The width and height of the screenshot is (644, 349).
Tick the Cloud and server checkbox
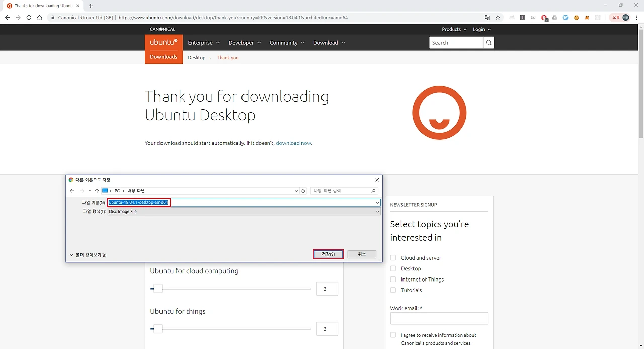click(x=393, y=258)
